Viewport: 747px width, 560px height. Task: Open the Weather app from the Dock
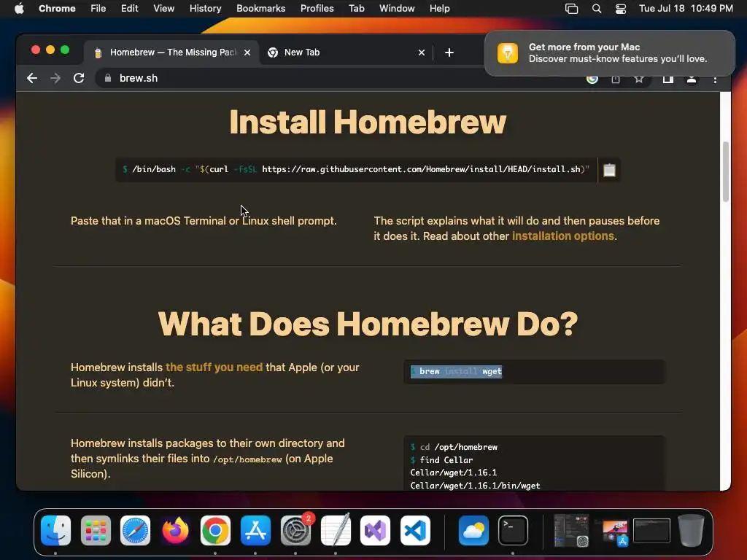[x=473, y=530]
